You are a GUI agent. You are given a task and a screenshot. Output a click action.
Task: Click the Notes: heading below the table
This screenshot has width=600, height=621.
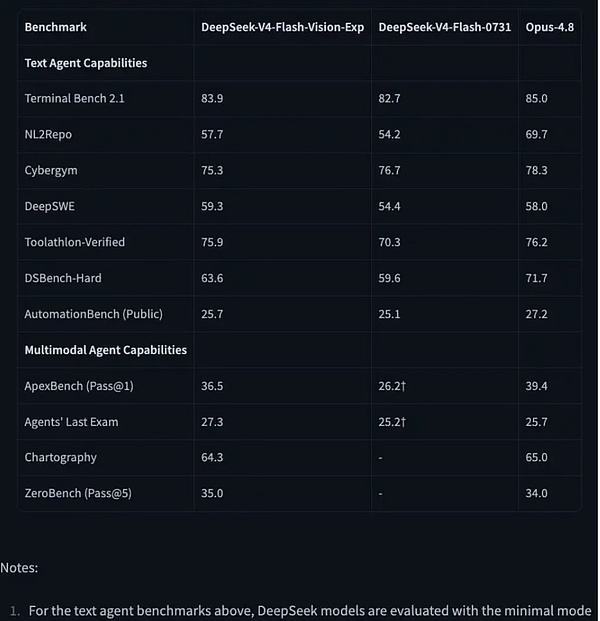[19, 568]
